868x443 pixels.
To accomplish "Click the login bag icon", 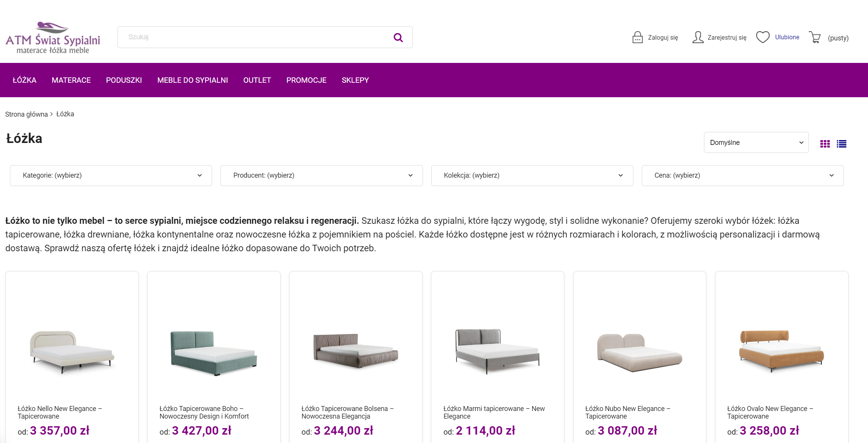I will (637, 37).
